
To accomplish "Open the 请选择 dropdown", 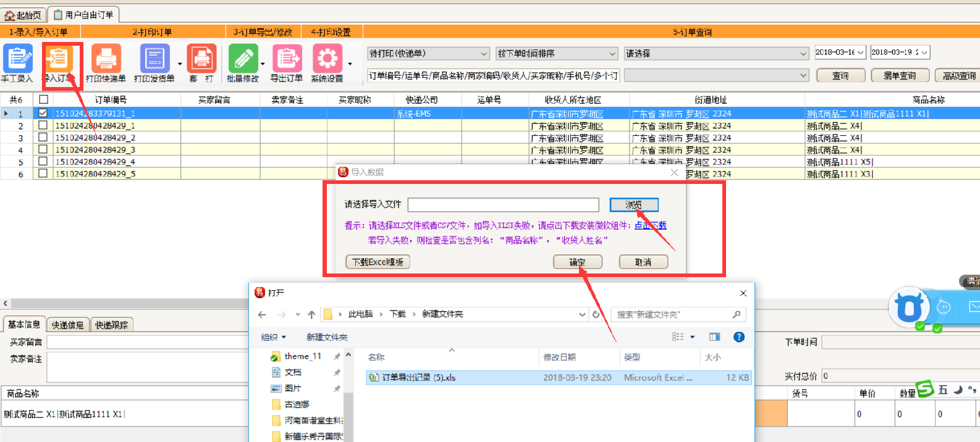I will [716, 54].
